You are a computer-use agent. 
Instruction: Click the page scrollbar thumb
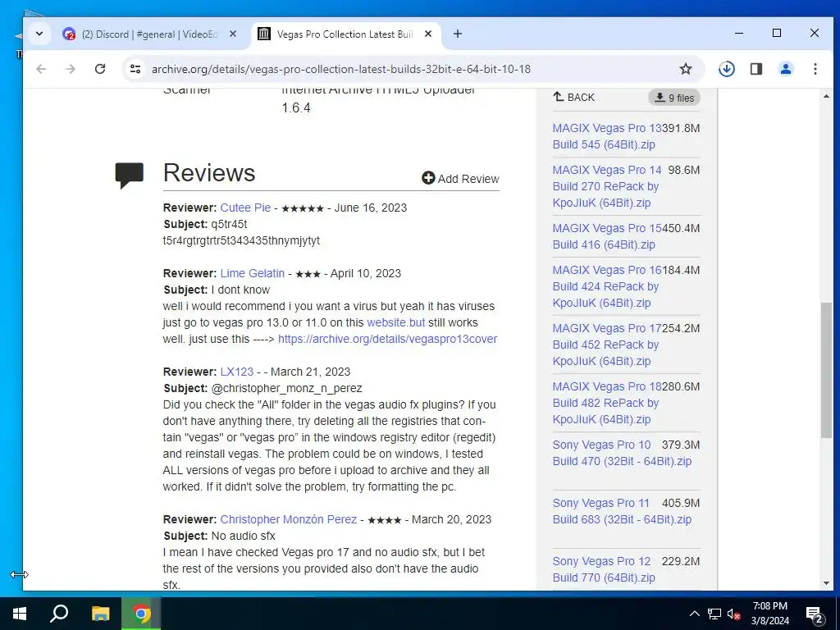point(826,371)
